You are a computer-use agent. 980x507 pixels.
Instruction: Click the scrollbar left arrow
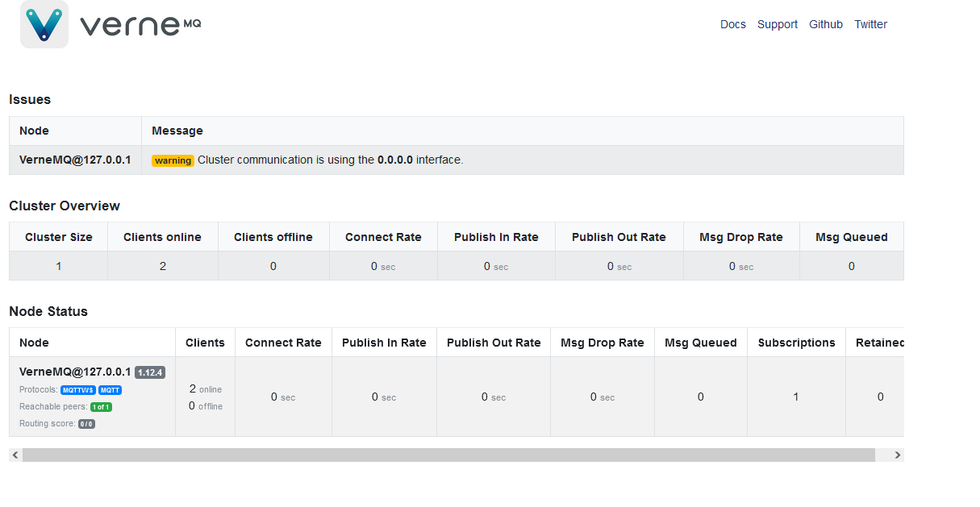pos(15,455)
